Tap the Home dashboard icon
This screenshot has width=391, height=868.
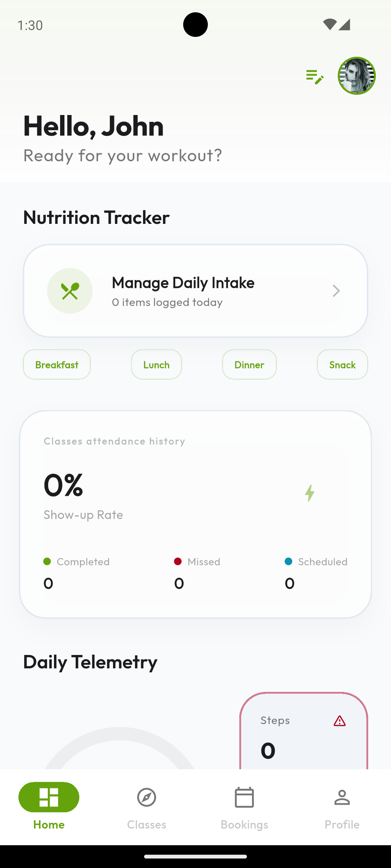point(49,797)
